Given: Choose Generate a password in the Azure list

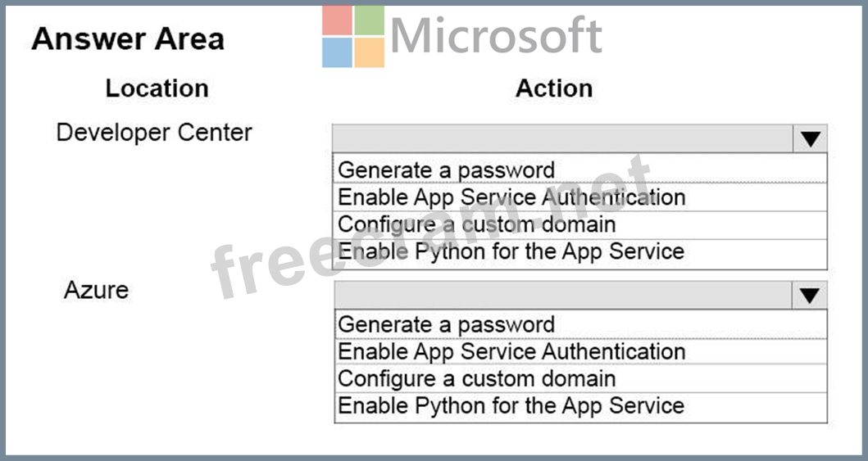Looking at the screenshot, I should (447, 324).
